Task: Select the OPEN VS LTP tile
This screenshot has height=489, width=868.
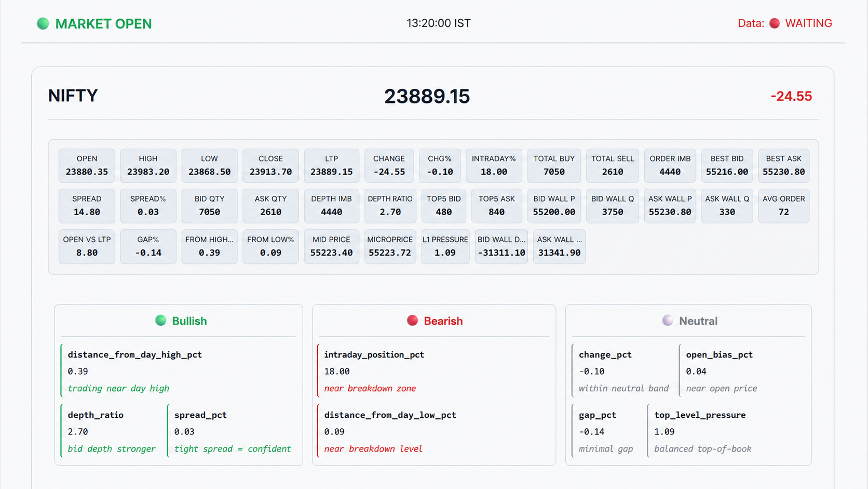Action: pos(87,247)
